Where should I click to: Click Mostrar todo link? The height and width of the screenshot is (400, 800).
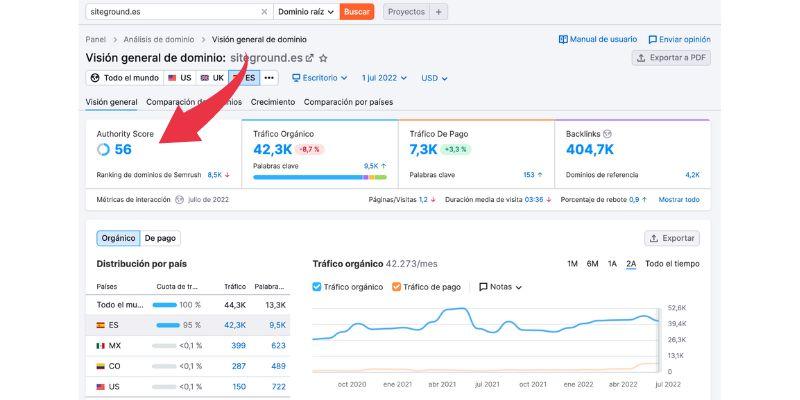[679, 199]
